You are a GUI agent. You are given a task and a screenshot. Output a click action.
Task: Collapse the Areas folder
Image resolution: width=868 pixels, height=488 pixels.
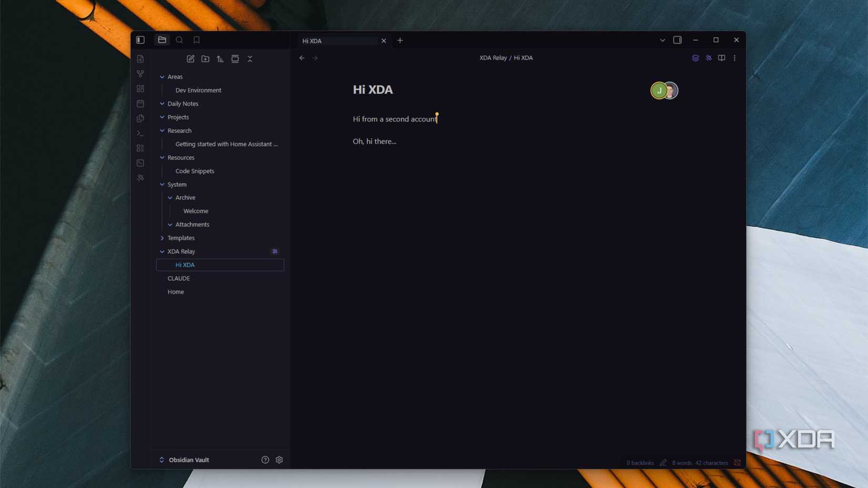pyautogui.click(x=162, y=77)
